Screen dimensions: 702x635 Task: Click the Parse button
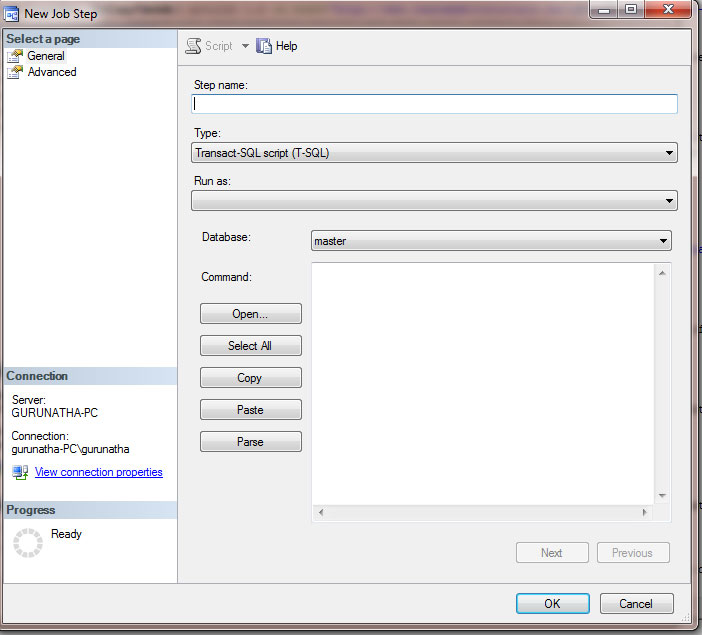(x=250, y=442)
